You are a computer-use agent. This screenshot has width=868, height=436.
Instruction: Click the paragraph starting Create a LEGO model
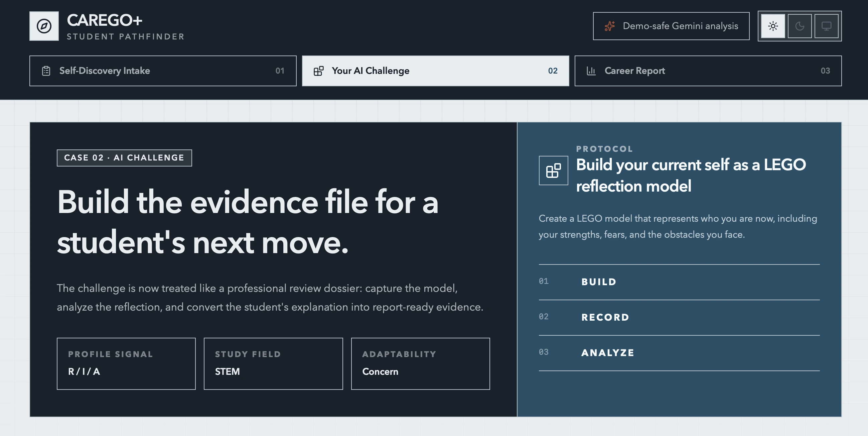pyautogui.click(x=678, y=227)
